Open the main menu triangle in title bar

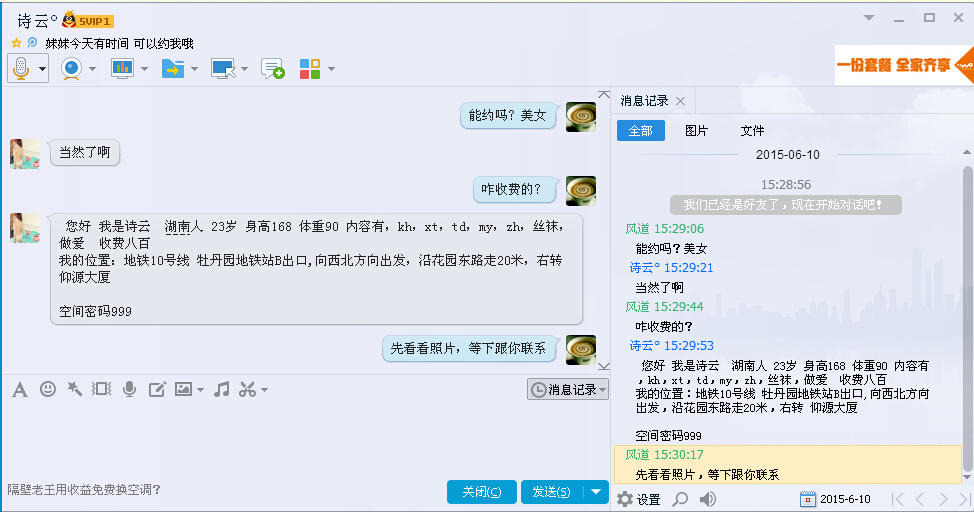tap(869, 18)
